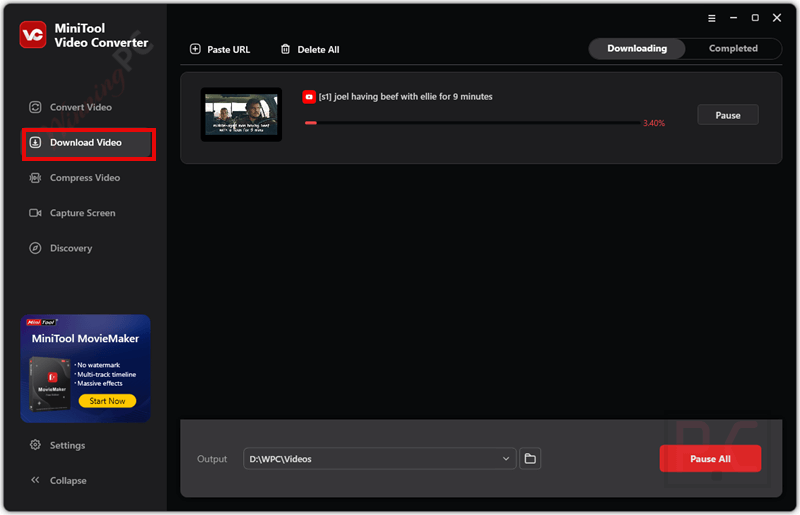The width and height of the screenshot is (800, 515).
Task: Click the downloading video thumbnail
Action: [x=241, y=115]
